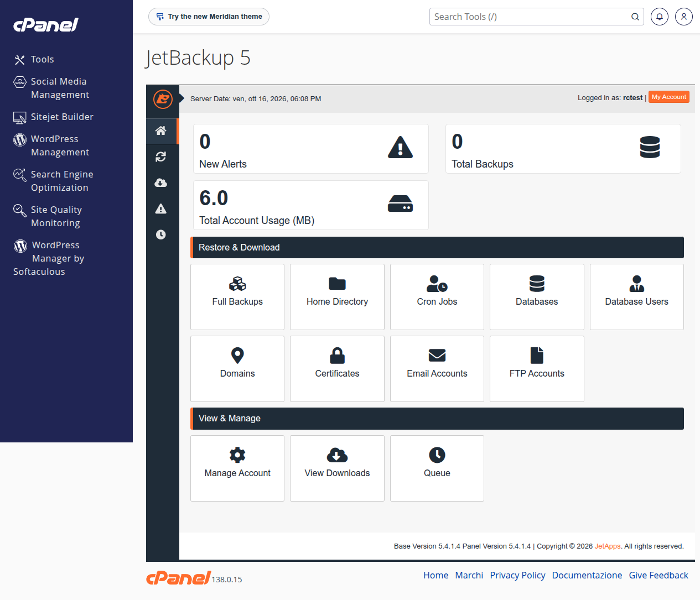Follow the JetApps copyright link
The image size is (700, 600).
coord(608,546)
